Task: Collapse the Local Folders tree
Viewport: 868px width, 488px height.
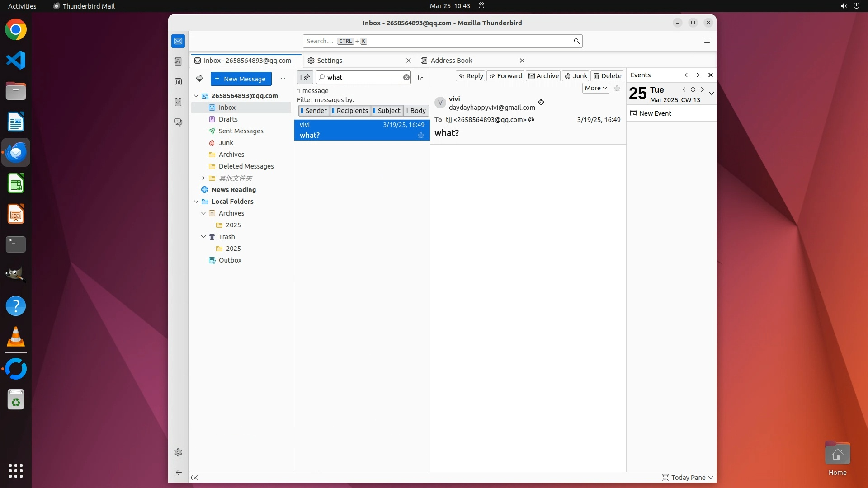Action: pyautogui.click(x=196, y=202)
